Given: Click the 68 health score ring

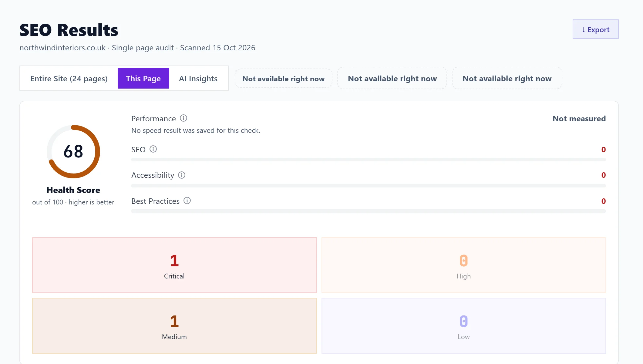Looking at the screenshot, I should pyautogui.click(x=73, y=151).
